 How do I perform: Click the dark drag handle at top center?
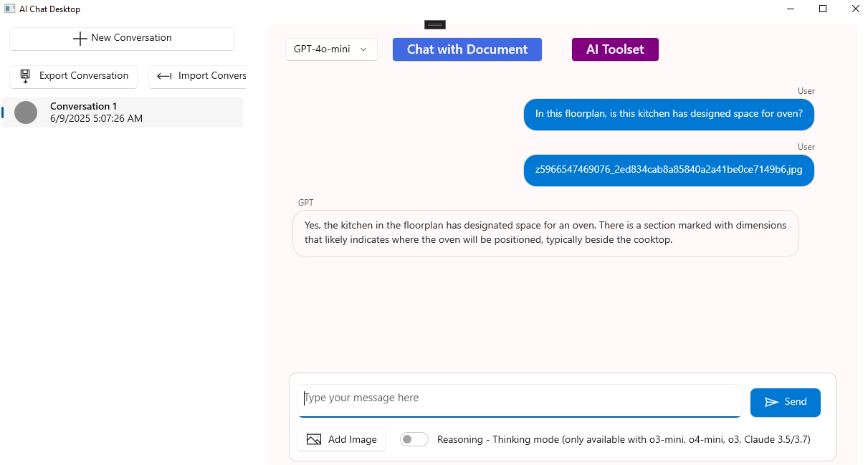click(x=435, y=24)
